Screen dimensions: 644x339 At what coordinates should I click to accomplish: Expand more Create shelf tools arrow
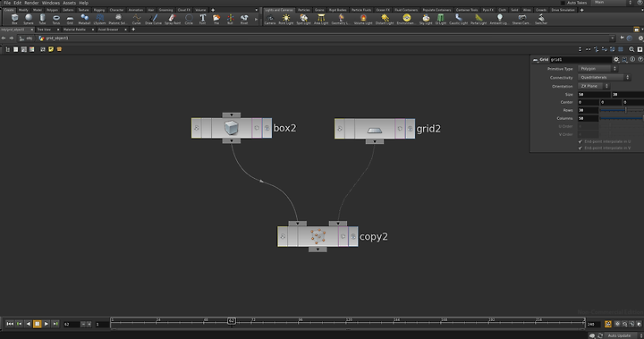pos(257,19)
